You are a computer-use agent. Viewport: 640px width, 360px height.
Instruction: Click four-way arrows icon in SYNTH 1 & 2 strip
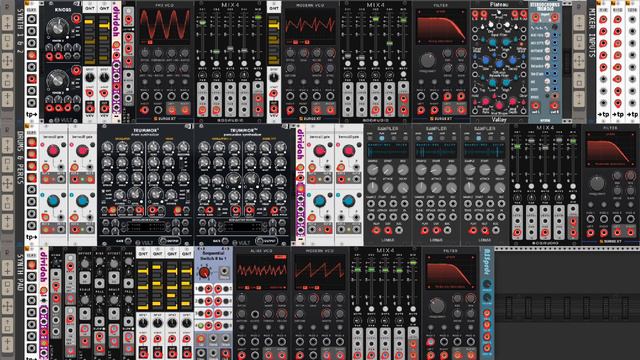[7, 61]
